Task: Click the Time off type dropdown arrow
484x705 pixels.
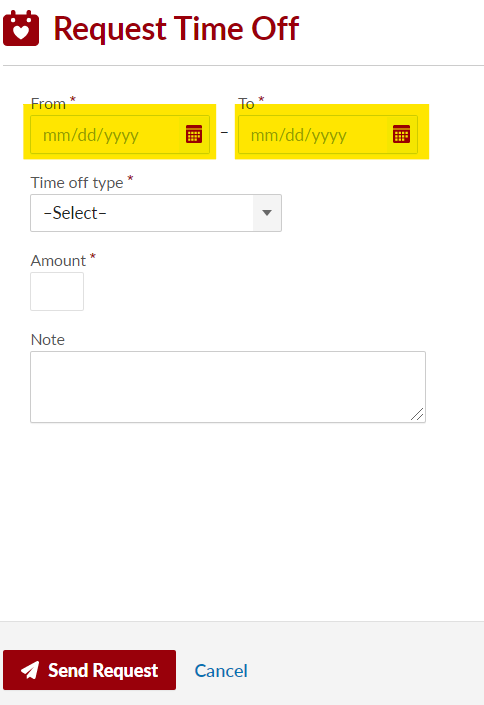Action: [267, 213]
